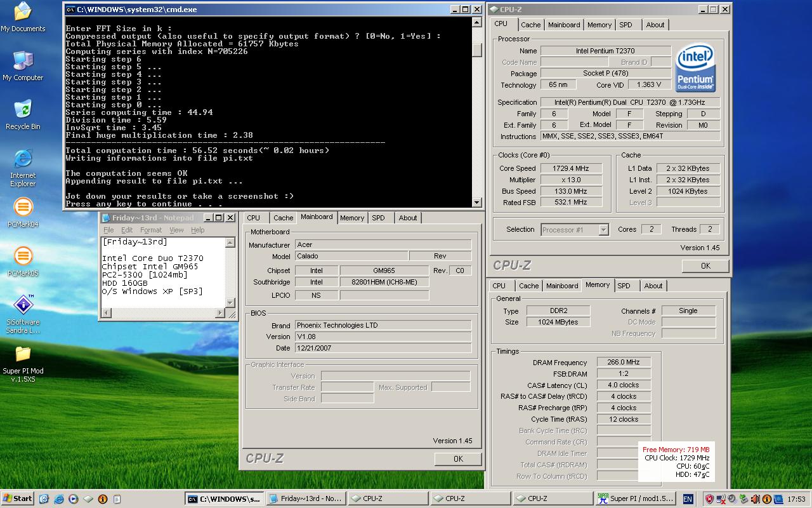Click cmd window scroll up arrow

(477, 21)
